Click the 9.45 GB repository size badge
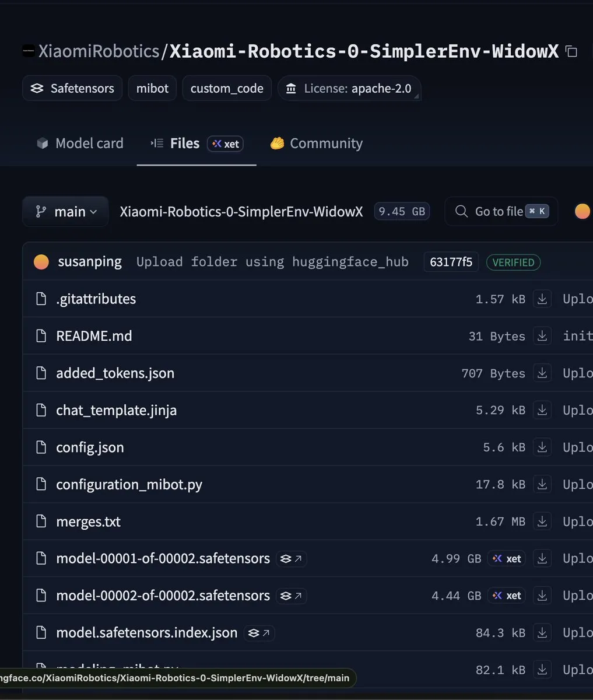Image resolution: width=593 pixels, height=700 pixels. click(x=402, y=212)
